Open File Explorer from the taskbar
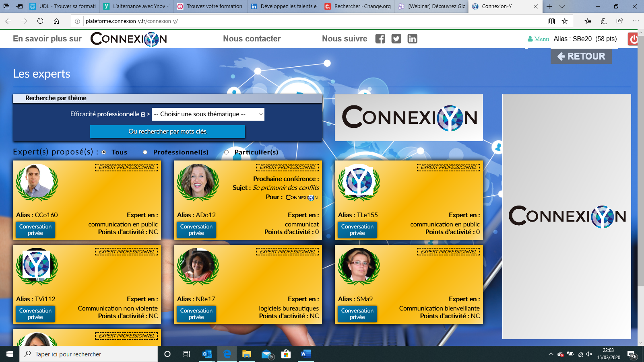644x362 pixels. click(246, 354)
